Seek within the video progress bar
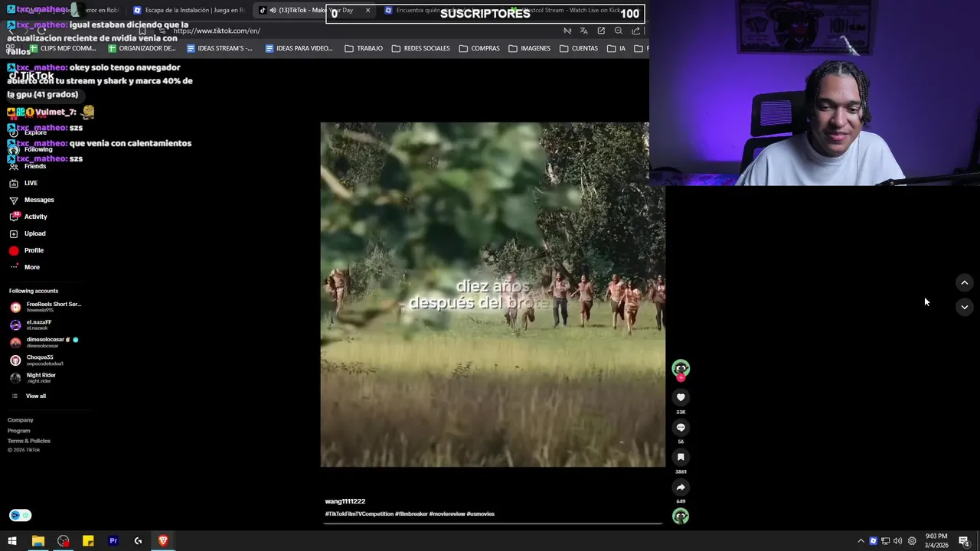The width and height of the screenshot is (980, 551). point(493,523)
